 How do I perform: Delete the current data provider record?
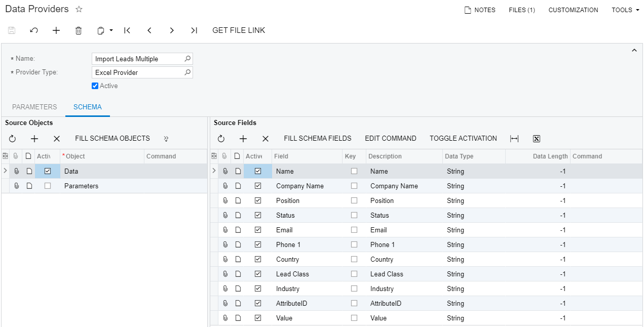(x=79, y=30)
